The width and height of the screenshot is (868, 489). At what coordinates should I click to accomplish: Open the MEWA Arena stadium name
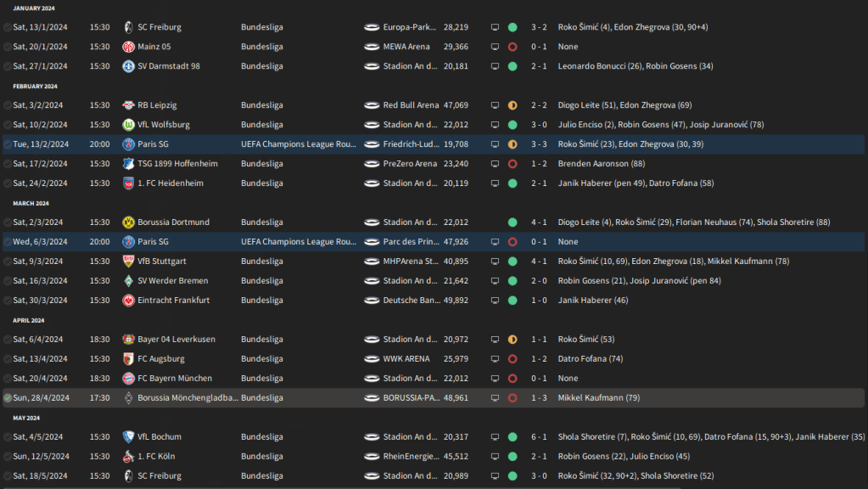click(406, 47)
